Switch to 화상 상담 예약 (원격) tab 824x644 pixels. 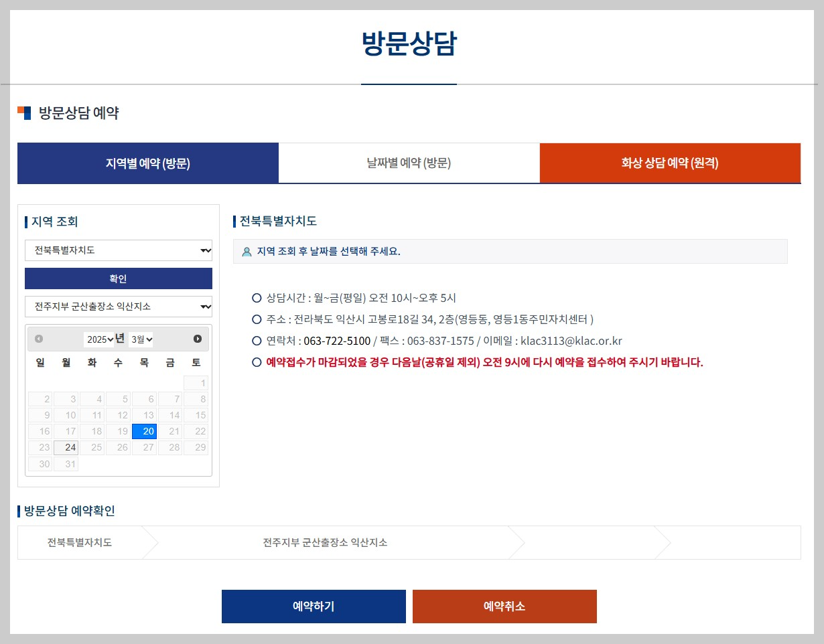point(670,163)
